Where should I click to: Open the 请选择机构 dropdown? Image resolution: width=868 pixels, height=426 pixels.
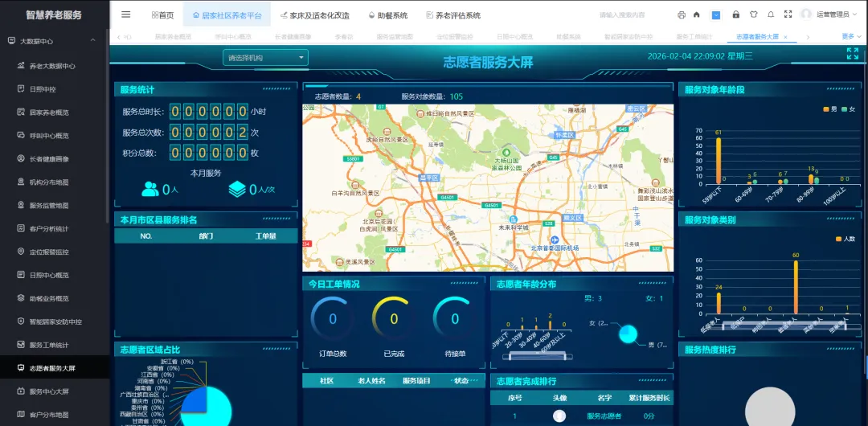(265, 58)
